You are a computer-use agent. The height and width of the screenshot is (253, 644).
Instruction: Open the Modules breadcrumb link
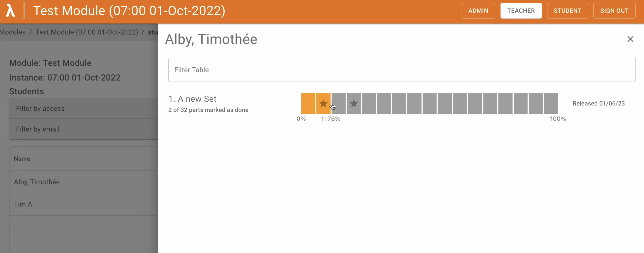click(x=12, y=32)
